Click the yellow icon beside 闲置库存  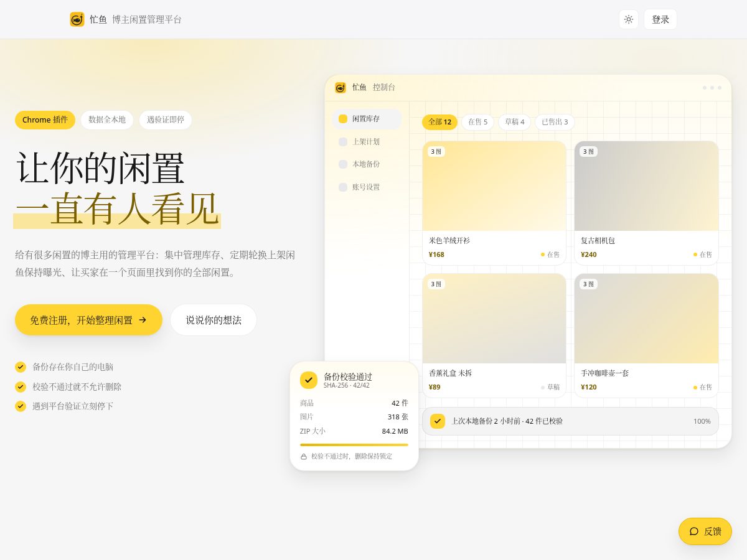pos(343,119)
